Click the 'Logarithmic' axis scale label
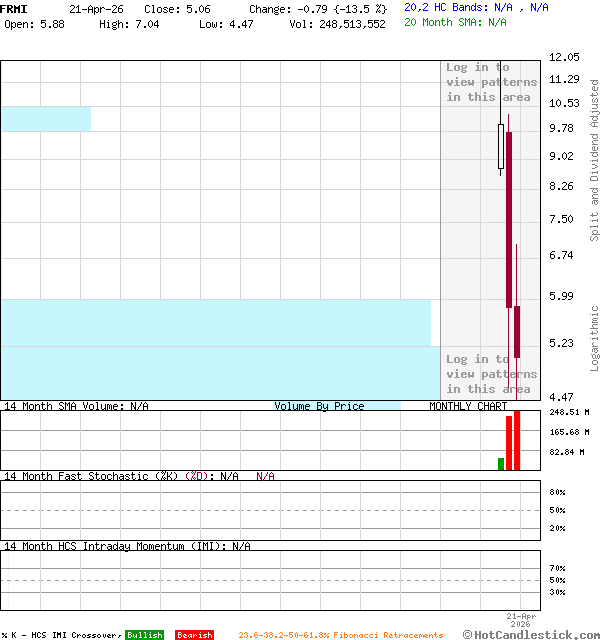This screenshot has height=640, width=600. click(x=594, y=338)
